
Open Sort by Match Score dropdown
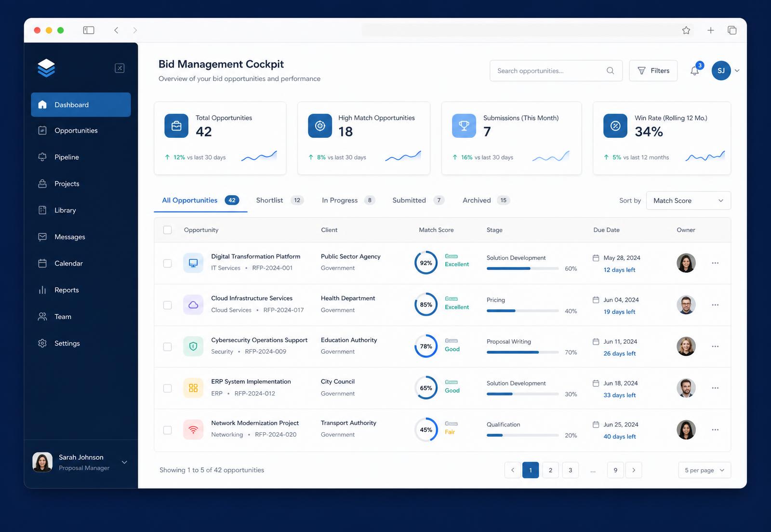pos(688,200)
